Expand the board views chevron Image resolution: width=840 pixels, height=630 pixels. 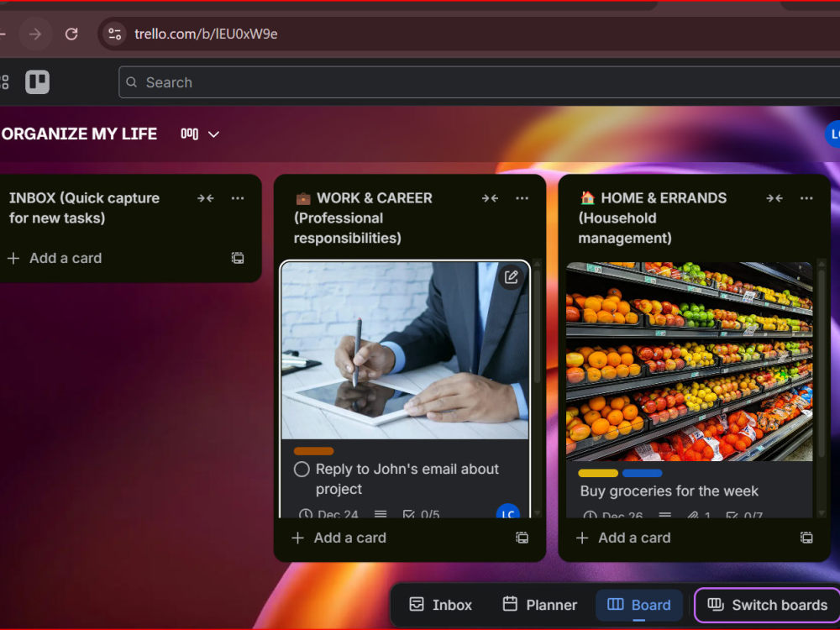click(x=213, y=134)
